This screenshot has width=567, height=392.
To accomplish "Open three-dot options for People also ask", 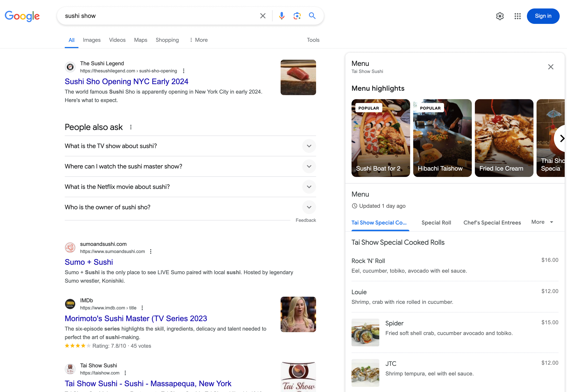I will [x=131, y=127].
